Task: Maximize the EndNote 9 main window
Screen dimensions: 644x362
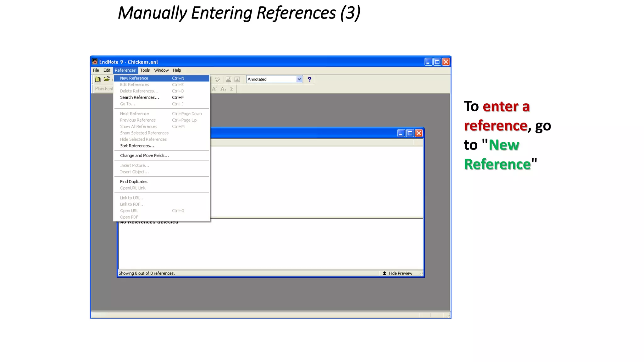Action: tap(437, 62)
